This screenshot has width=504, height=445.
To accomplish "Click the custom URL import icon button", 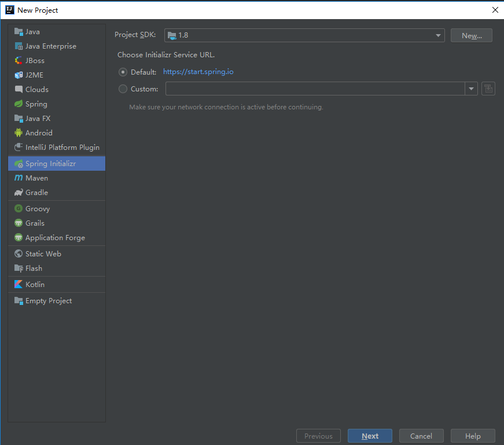I will point(488,89).
